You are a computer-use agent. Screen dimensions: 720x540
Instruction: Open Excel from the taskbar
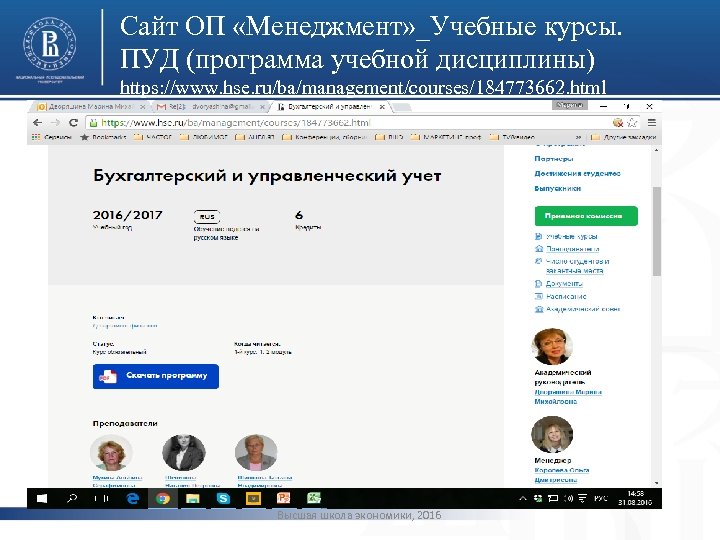314,498
